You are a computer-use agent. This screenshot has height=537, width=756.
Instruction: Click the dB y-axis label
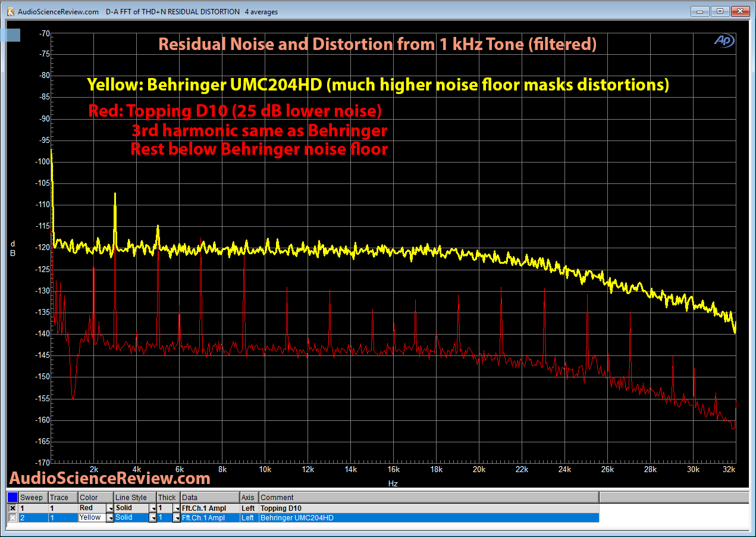[x=12, y=248]
